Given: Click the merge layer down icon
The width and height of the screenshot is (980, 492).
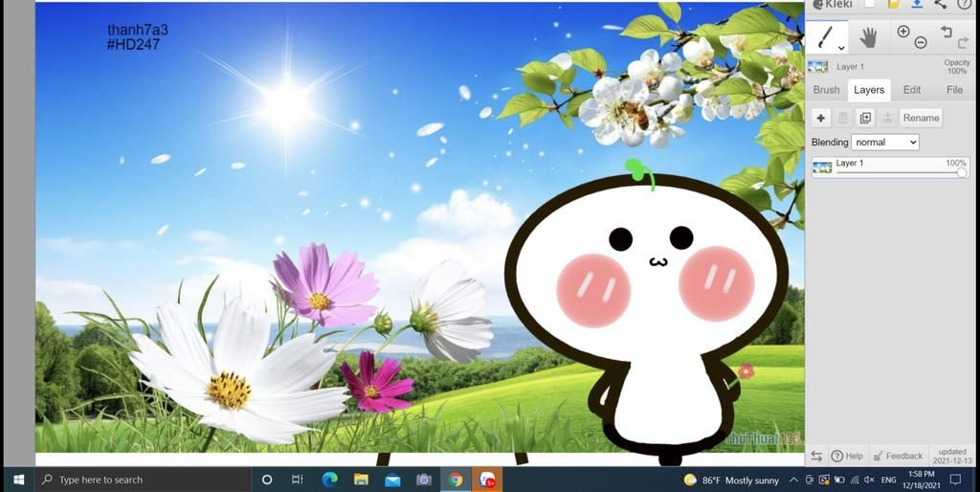Looking at the screenshot, I should pos(887,118).
